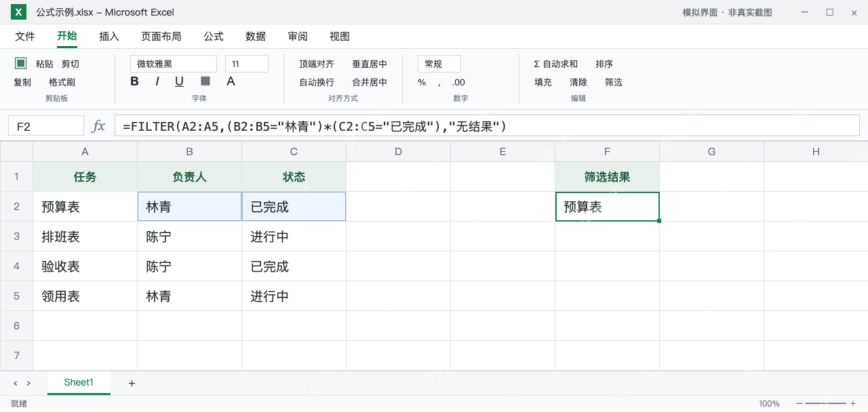Select cell 负责人 in B1
The height and width of the screenshot is (412, 868).
189,177
